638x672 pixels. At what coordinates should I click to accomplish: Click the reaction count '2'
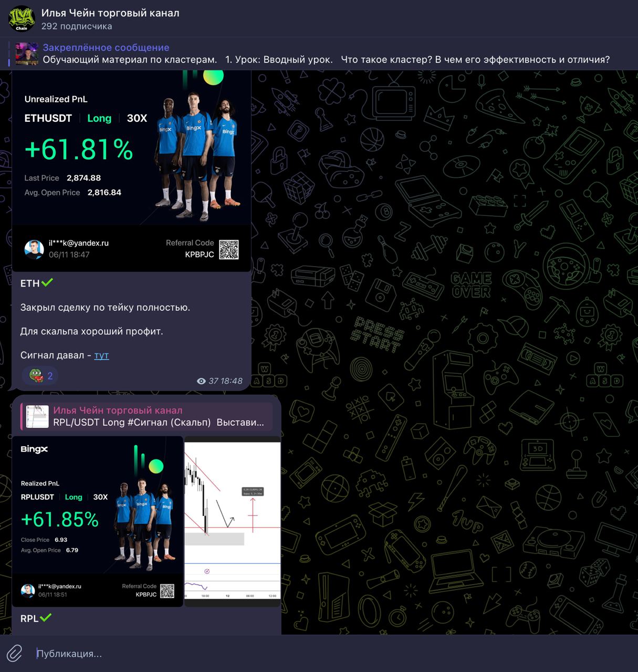point(50,376)
